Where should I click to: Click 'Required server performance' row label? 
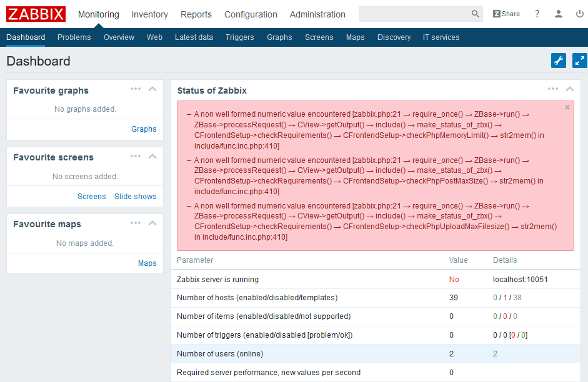(269, 372)
